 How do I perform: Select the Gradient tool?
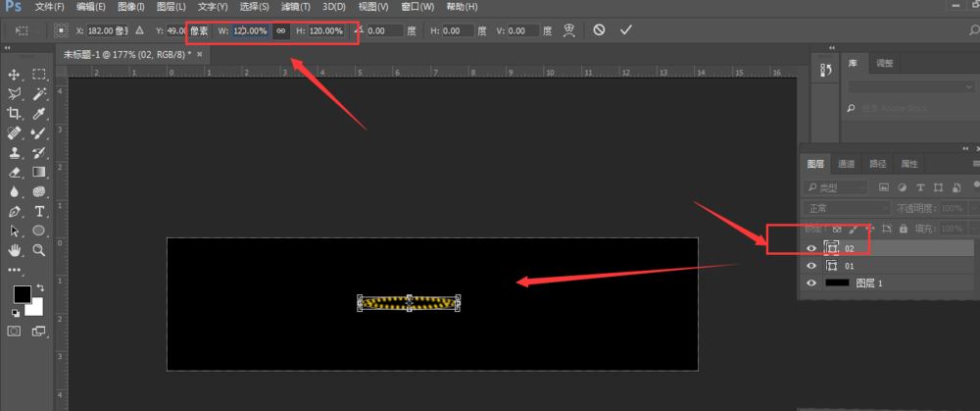pyautogui.click(x=39, y=172)
